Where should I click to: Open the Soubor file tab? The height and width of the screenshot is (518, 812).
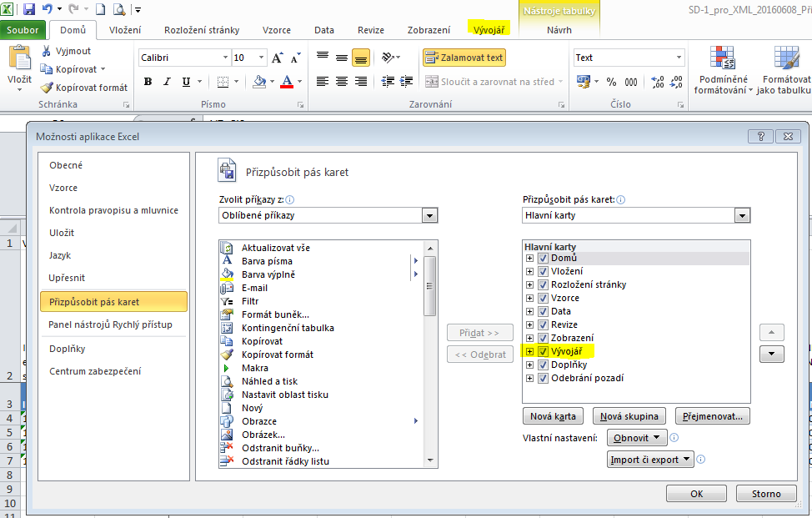pyautogui.click(x=23, y=30)
